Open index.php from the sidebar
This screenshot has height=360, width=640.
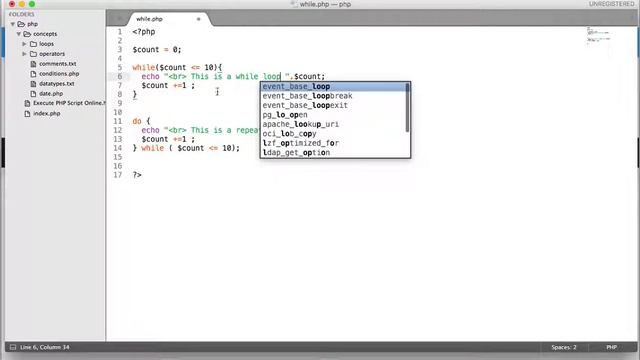[47, 113]
